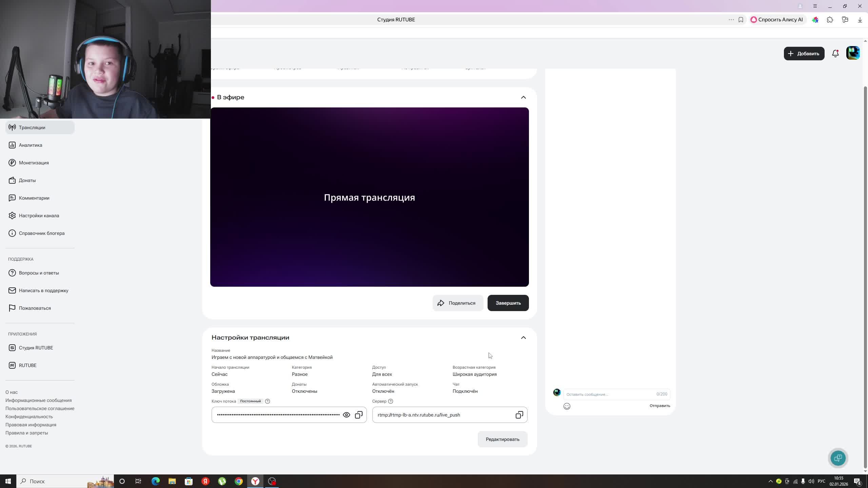Open notifications bell
This screenshot has height=488, width=868.
pos(835,54)
